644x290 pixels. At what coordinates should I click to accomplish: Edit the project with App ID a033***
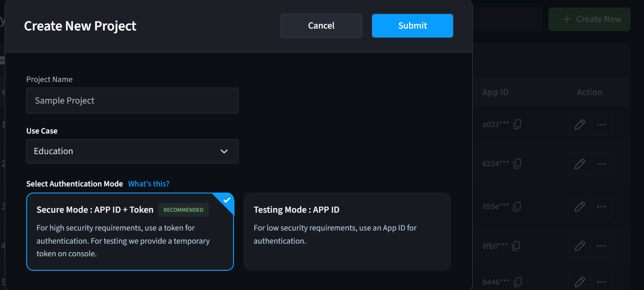point(579,125)
